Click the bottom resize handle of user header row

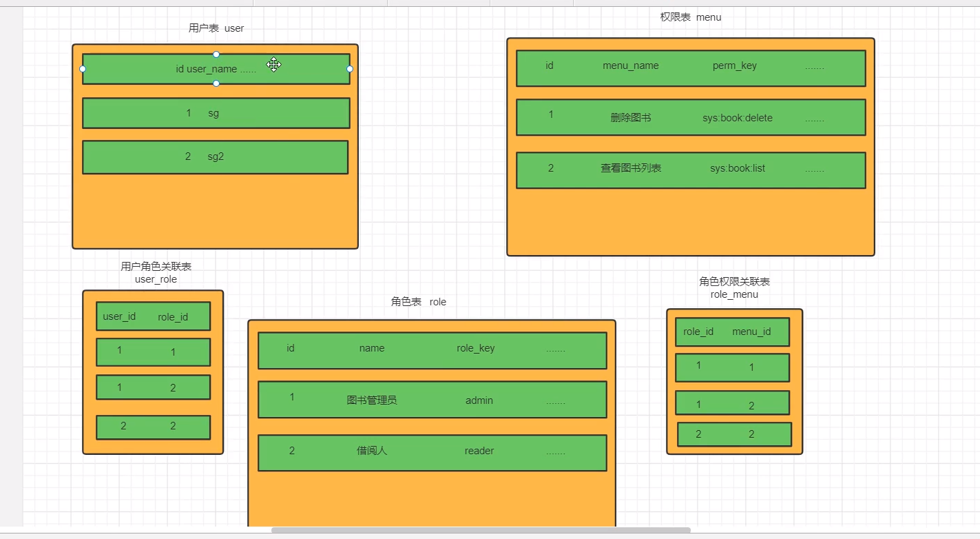(x=216, y=83)
